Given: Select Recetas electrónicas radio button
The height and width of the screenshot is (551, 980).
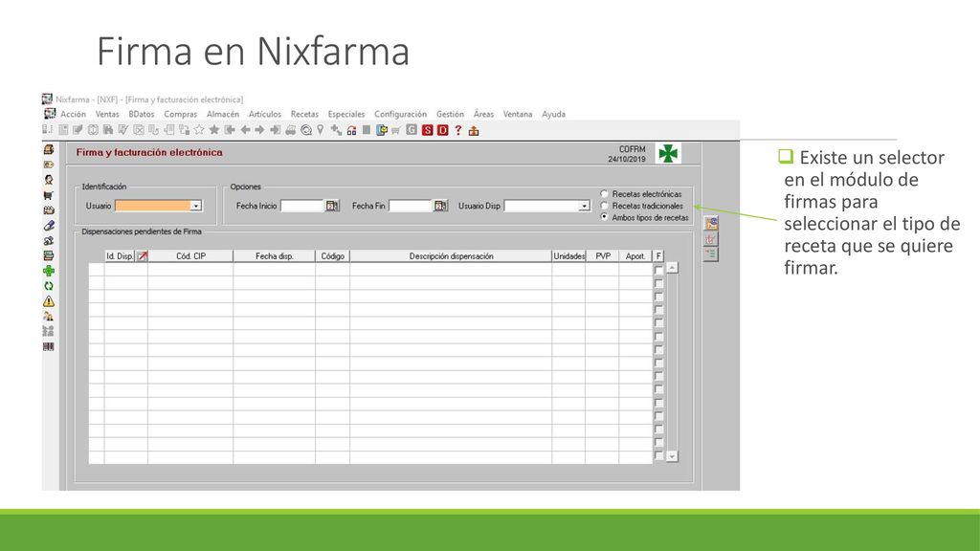Looking at the screenshot, I should [605, 193].
